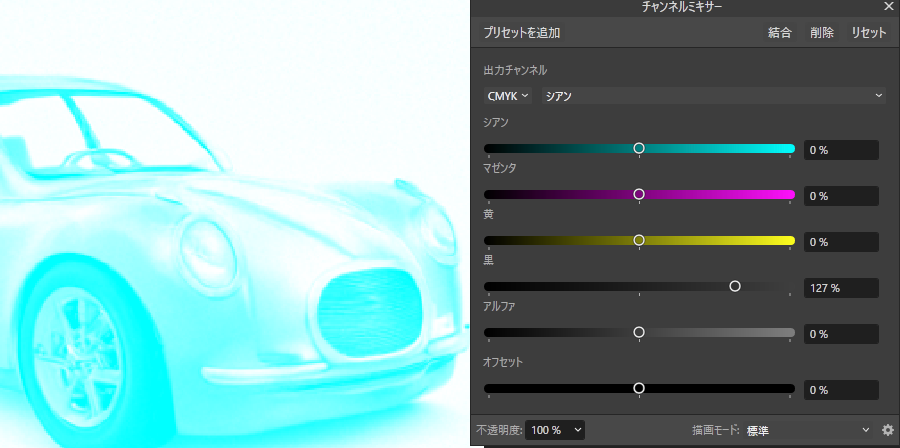Click the マゼンタ slider handle

[x=639, y=194]
